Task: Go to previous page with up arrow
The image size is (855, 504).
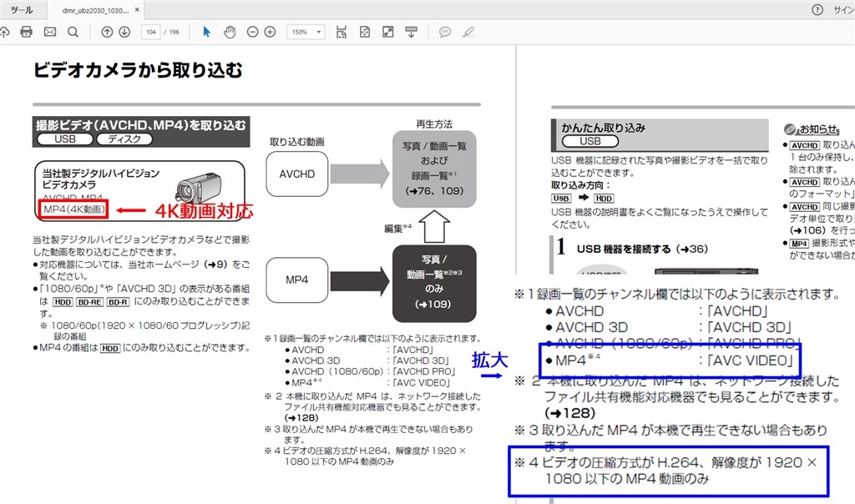Action: point(105,32)
